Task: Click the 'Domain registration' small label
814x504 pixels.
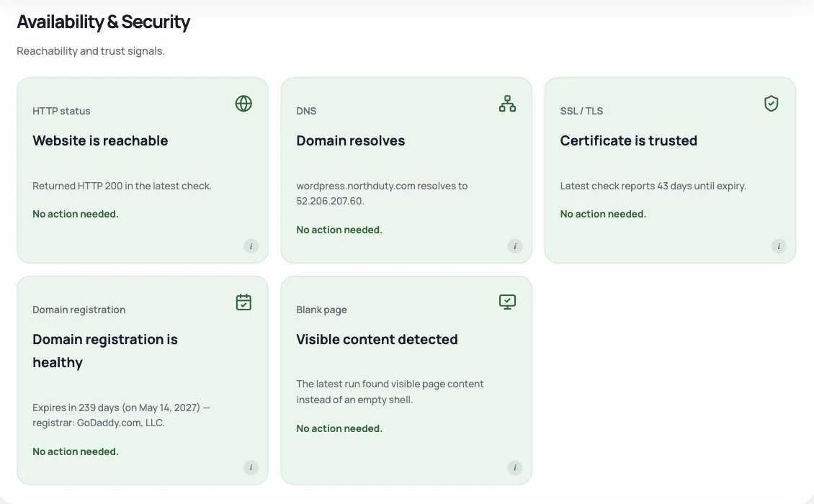Action: pos(79,310)
